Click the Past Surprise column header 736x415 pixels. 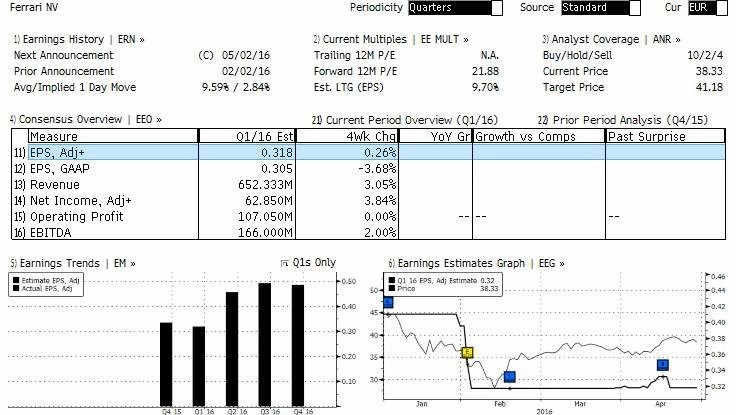click(666, 136)
